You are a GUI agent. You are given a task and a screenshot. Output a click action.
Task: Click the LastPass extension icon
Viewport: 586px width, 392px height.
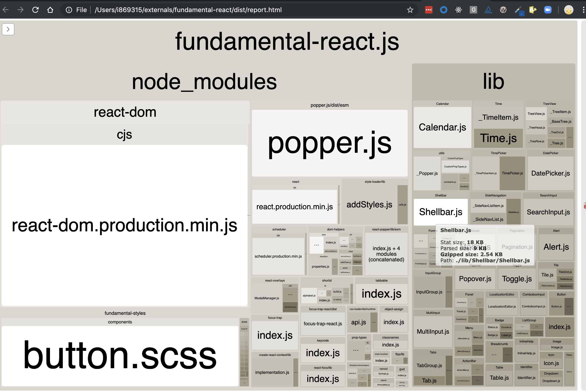[x=429, y=10]
